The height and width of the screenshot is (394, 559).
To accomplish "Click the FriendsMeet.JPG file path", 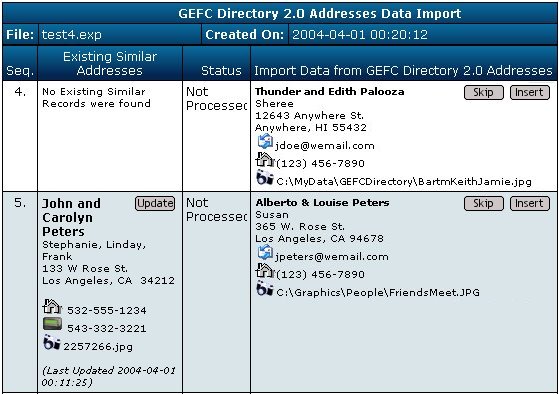I will click(x=378, y=293).
